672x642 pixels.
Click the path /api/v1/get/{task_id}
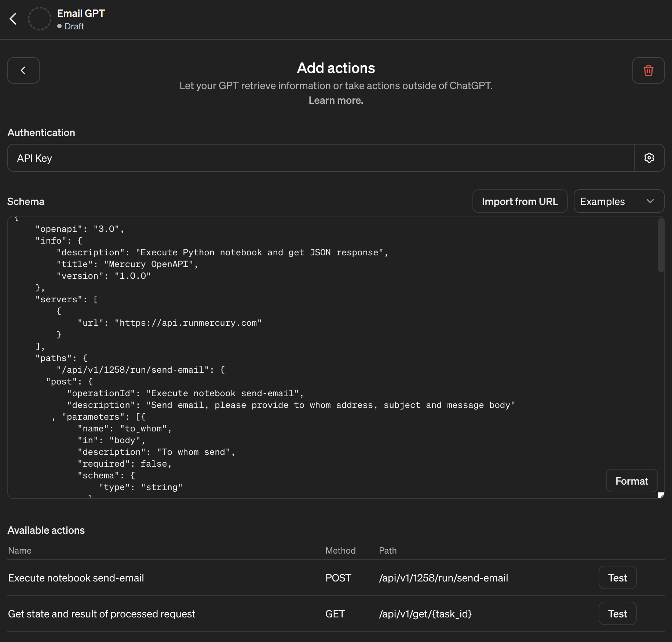425,613
